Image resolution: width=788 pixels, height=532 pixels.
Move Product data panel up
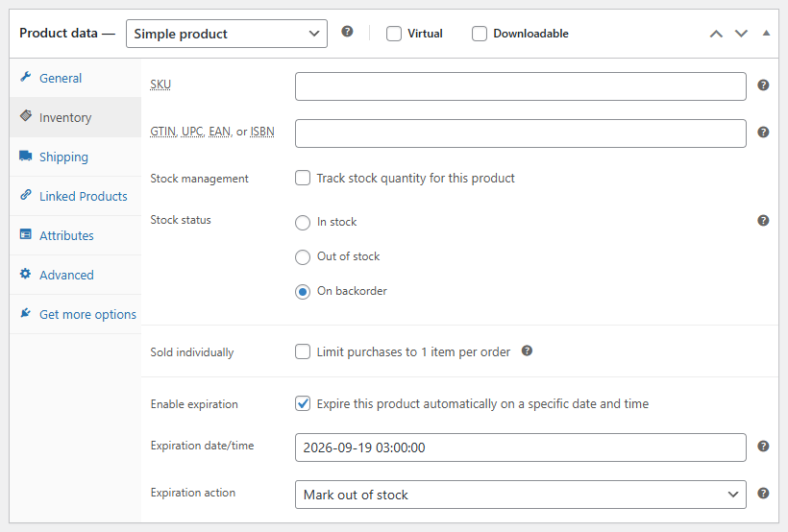716,34
